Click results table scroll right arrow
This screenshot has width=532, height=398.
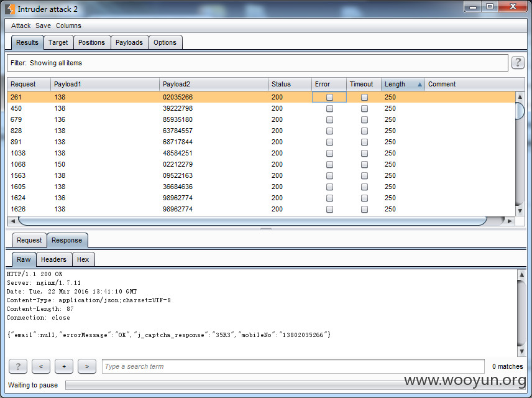[x=510, y=221]
